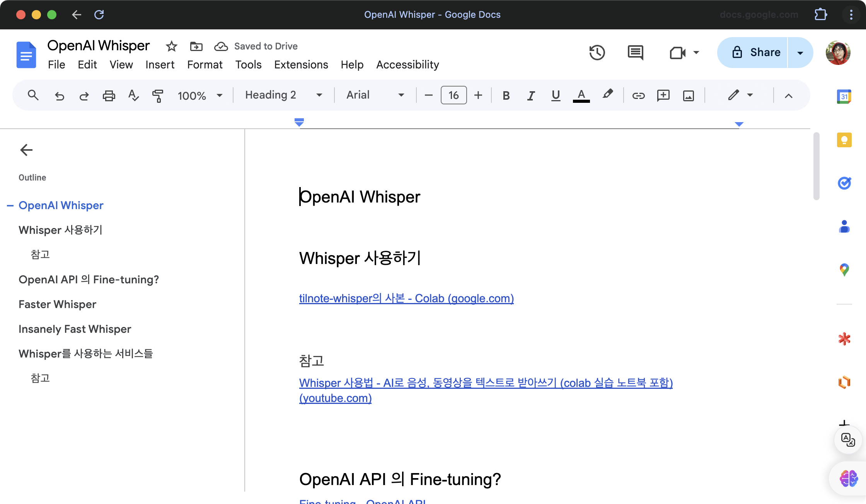Click the spelling and grammar check icon
Image resolution: width=866 pixels, height=504 pixels.
click(133, 95)
